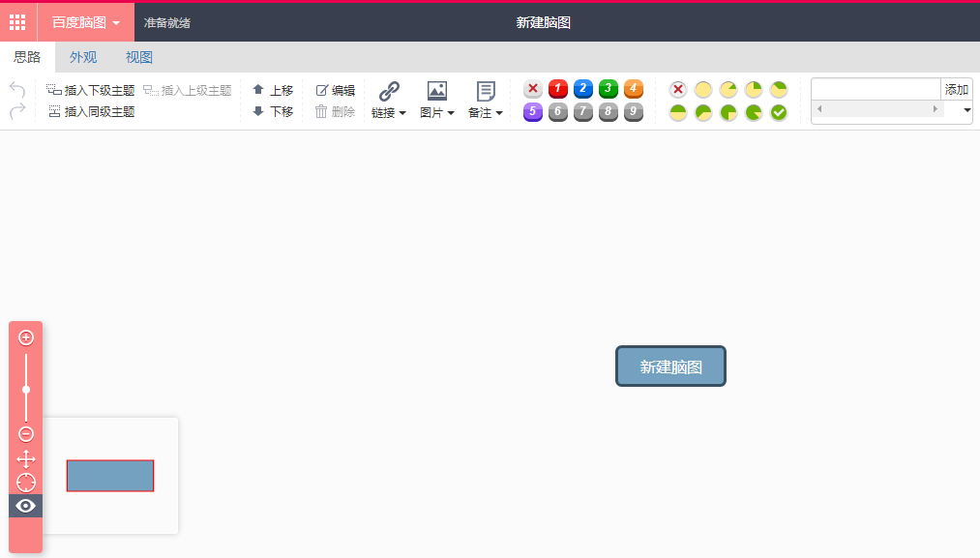Click the note document icon
Viewport: 980px width, 558px height.
(x=486, y=91)
